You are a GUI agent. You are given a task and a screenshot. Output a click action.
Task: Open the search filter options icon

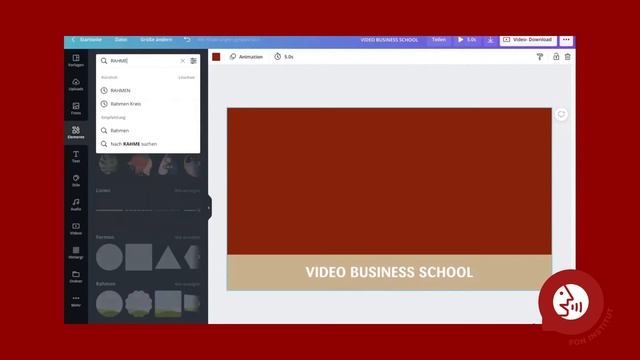(x=193, y=61)
